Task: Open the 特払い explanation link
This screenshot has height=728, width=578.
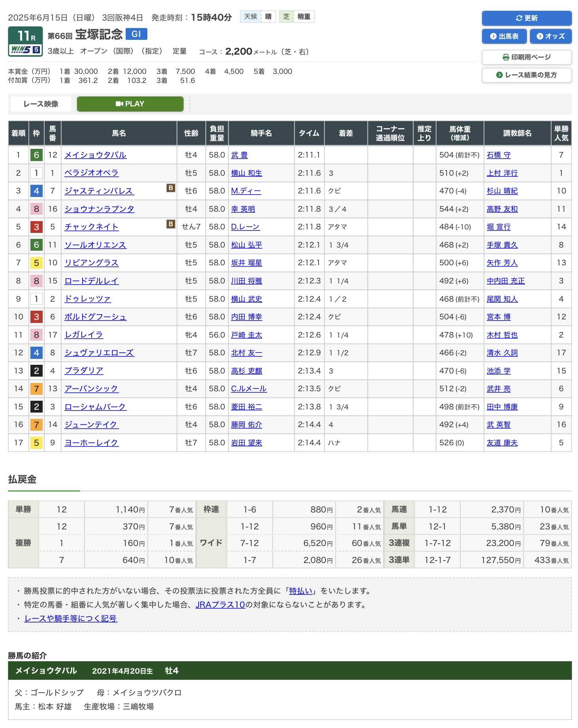Action: (x=301, y=591)
